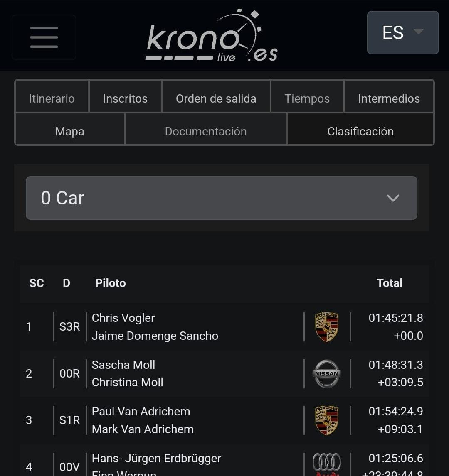Click the chevron in the 0 Car selector

tap(393, 198)
